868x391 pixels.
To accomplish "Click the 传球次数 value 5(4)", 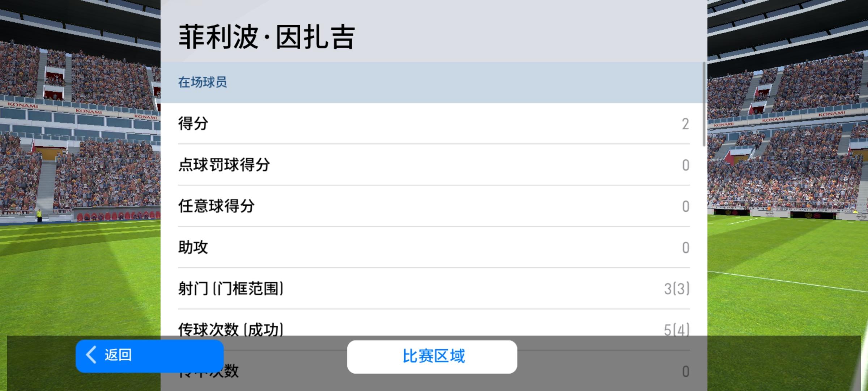I will 676,329.
